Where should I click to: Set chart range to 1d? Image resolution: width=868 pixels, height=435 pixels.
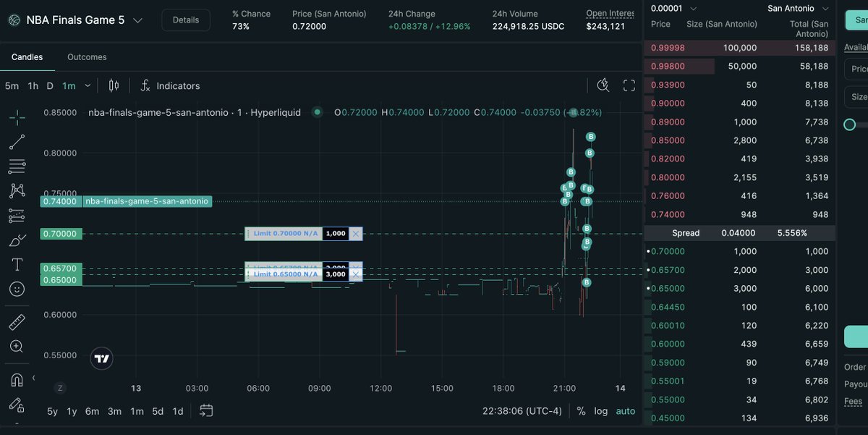(x=177, y=411)
